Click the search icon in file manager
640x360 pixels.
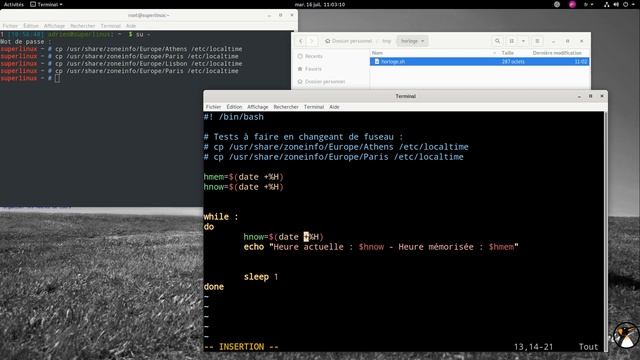point(497,41)
